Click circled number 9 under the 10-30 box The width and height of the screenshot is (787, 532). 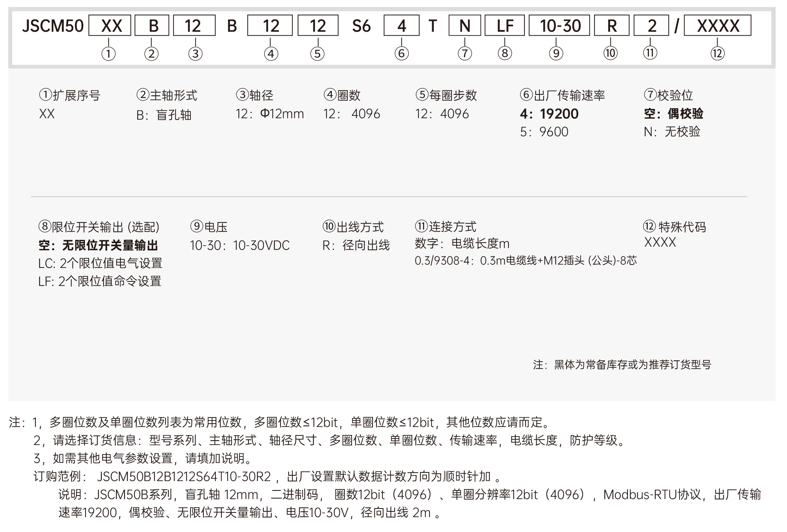click(556, 53)
